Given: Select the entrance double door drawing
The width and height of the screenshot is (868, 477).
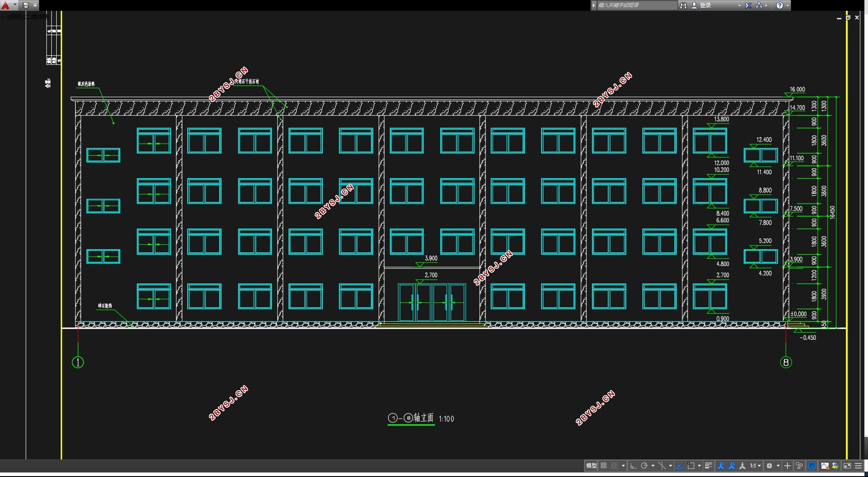Looking at the screenshot, I should coord(432,302).
